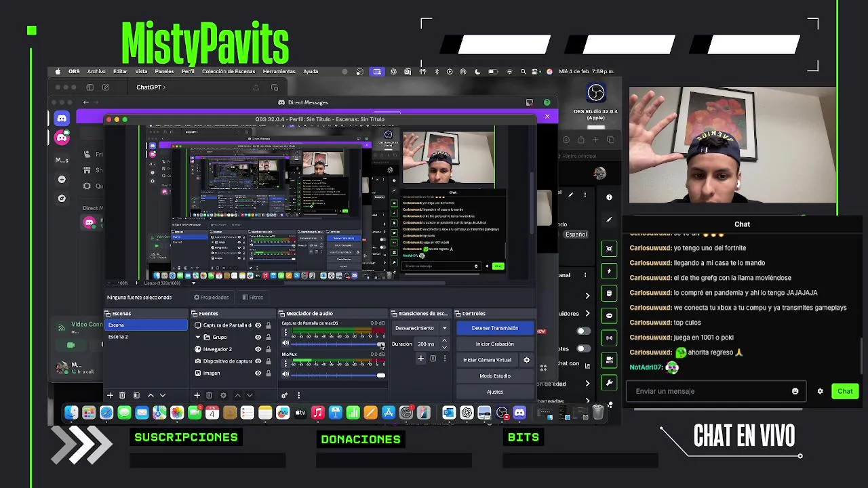
Task: Open emoji picker in chat message box
Action: click(x=795, y=391)
